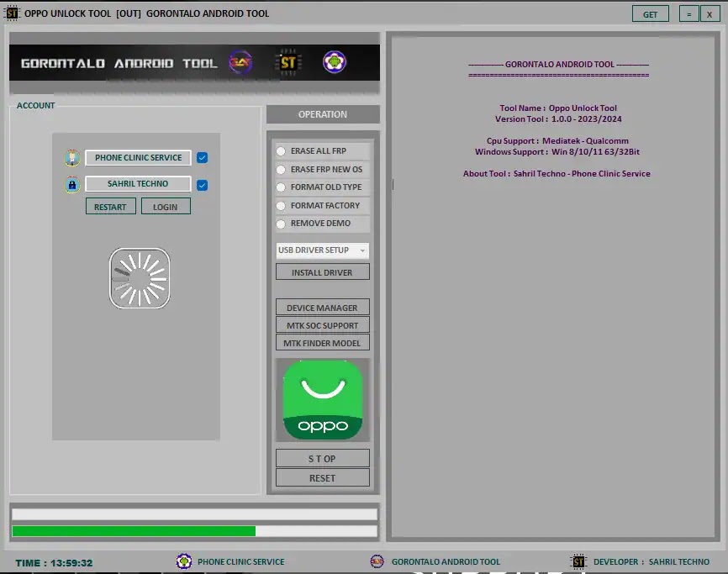Click the PHONE CLINIC SERVICE footer text
Viewport: 728px width, 574px height.
tap(241, 562)
